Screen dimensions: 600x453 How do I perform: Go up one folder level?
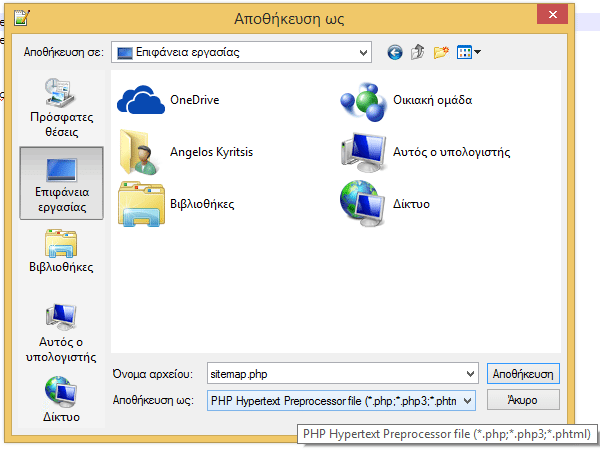tap(417, 51)
